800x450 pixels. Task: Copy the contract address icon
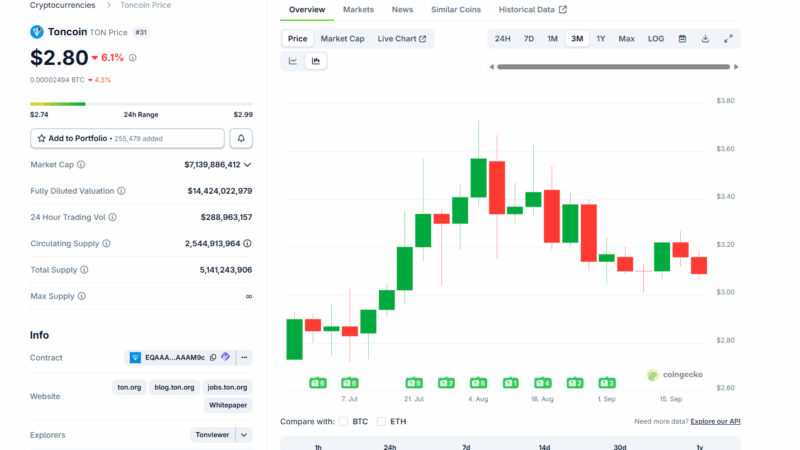click(x=213, y=357)
